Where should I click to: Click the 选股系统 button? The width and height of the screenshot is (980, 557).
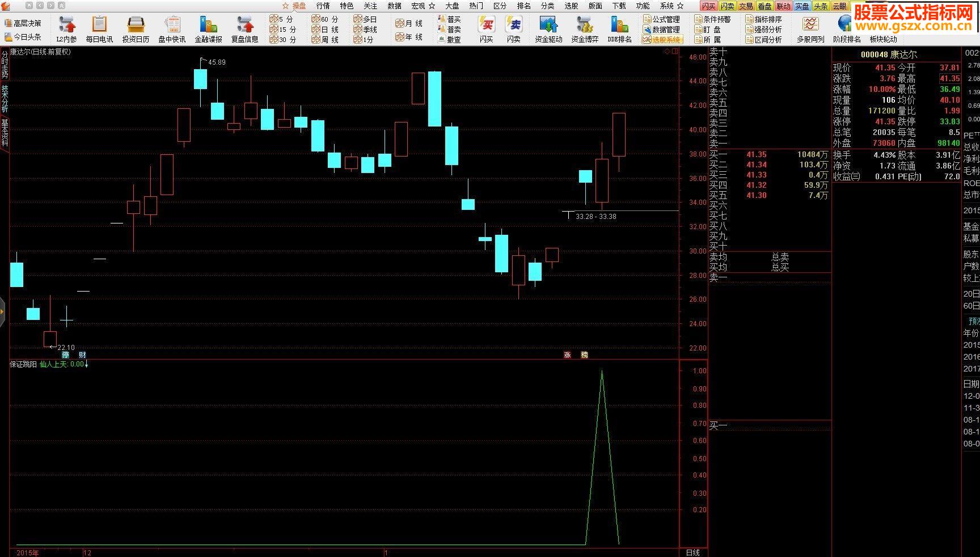pyautogui.click(x=662, y=40)
